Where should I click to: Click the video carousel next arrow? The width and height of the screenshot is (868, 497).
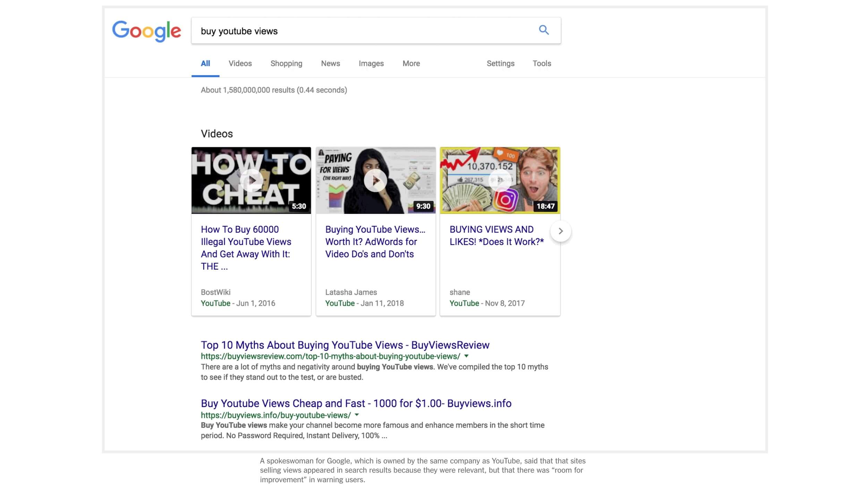561,230
